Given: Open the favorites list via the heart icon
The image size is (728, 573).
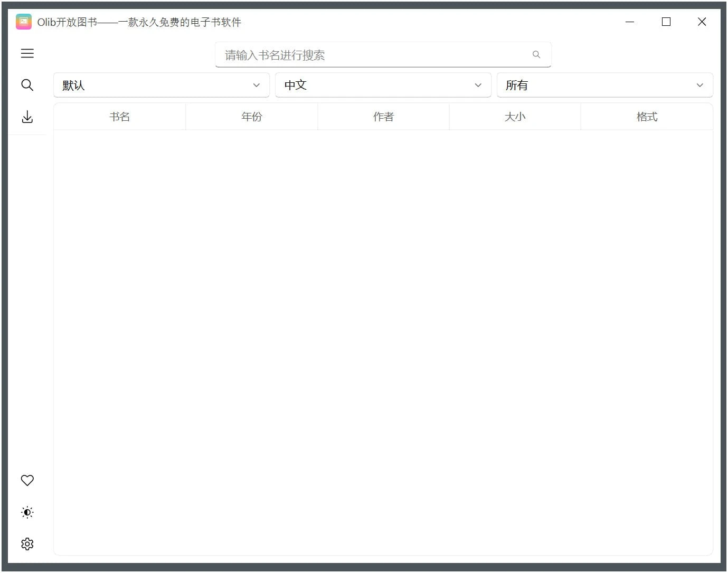Looking at the screenshot, I should click(27, 480).
